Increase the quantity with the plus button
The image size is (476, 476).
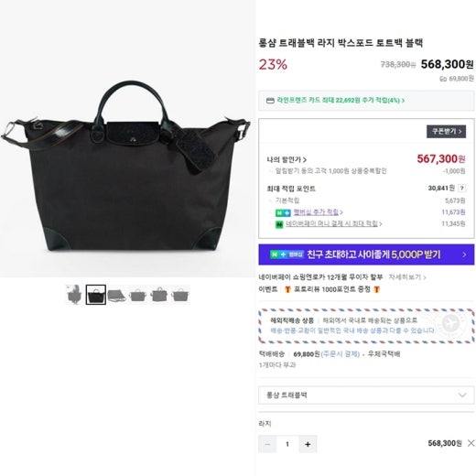pos(308,444)
